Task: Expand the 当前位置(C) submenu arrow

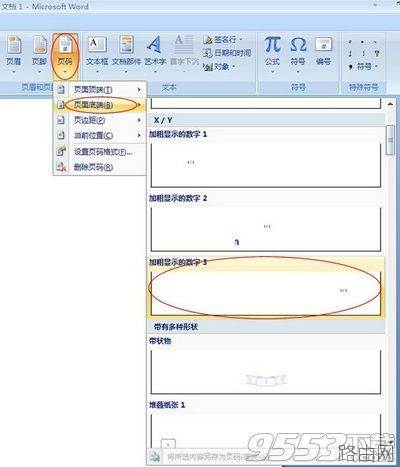Action: pyautogui.click(x=139, y=135)
